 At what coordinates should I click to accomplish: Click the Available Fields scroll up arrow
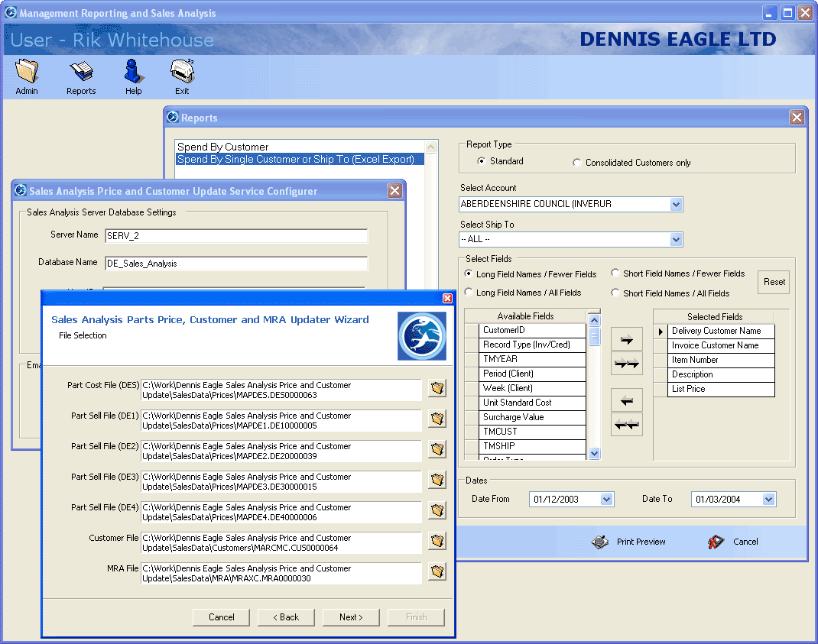coord(594,320)
